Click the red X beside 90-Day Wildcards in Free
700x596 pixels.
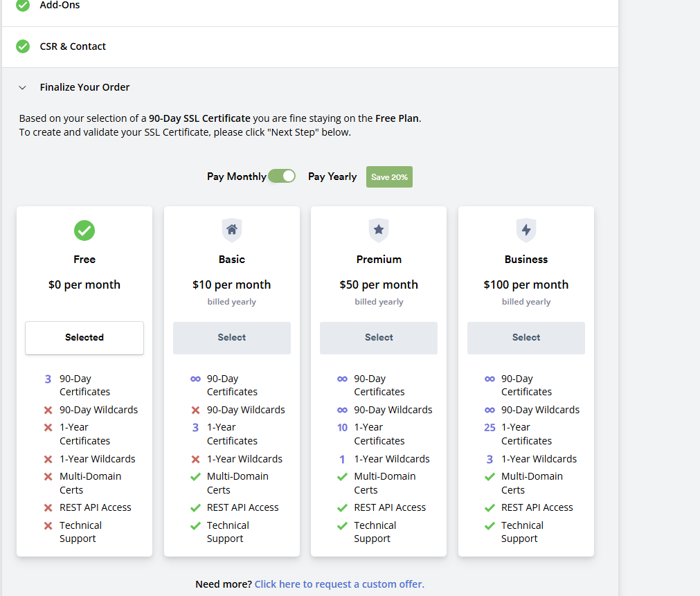(x=48, y=410)
